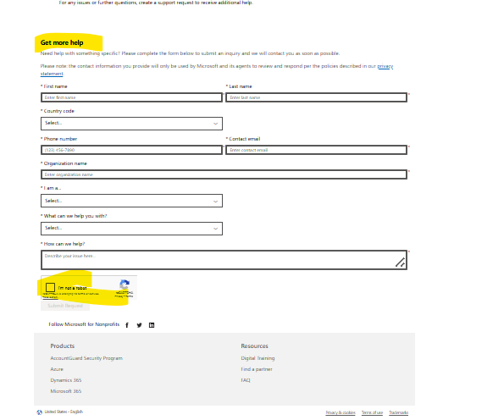The height and width of the screenshot is (420, 504).
Task: Click the textarea resize handle icon
Action: 400,262
